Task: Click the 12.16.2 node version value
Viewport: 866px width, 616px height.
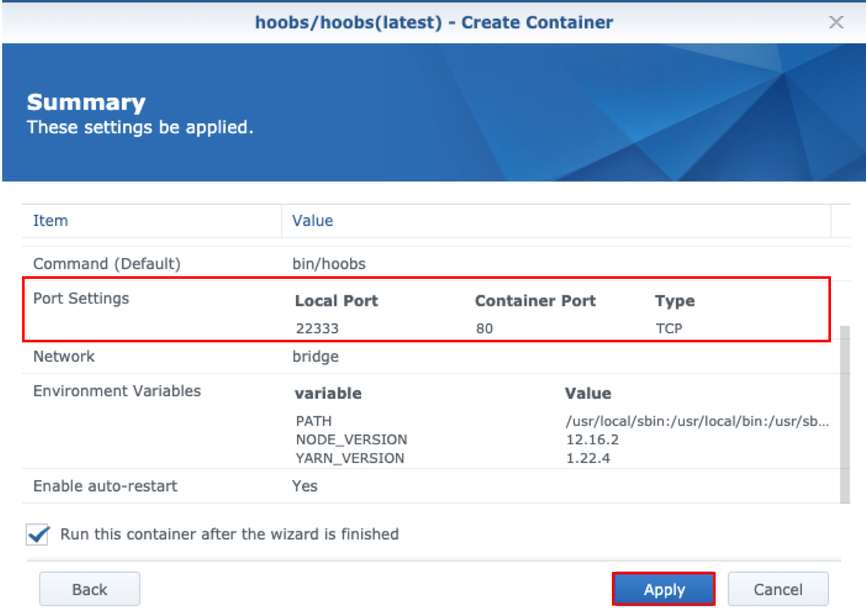Action: 592,440
